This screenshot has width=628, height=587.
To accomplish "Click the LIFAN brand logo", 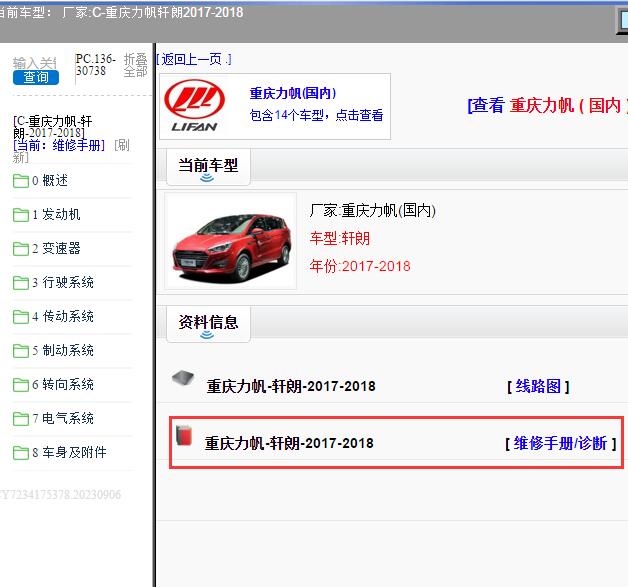I will point(195,106).
